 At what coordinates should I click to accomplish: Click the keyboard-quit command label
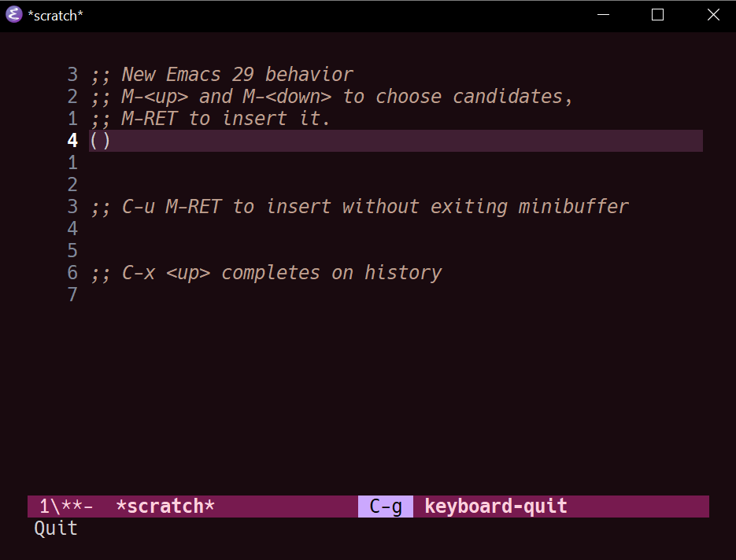pyautogui.click(x=496, y=507)
